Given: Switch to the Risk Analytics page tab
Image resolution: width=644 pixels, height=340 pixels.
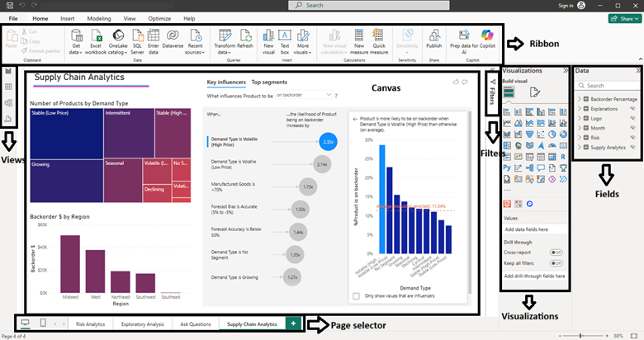Looking at the screenshot, I should click(91, 324).
